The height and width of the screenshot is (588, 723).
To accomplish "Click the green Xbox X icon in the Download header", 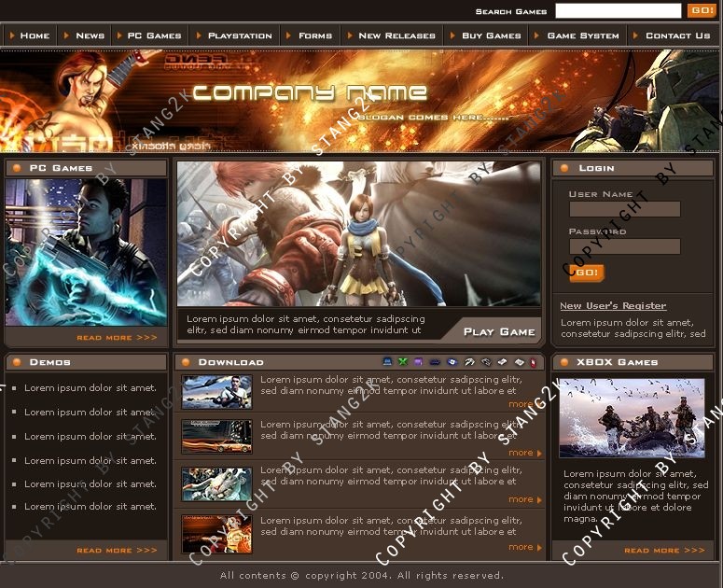I will pyautogui.click(x=402, y=361).
